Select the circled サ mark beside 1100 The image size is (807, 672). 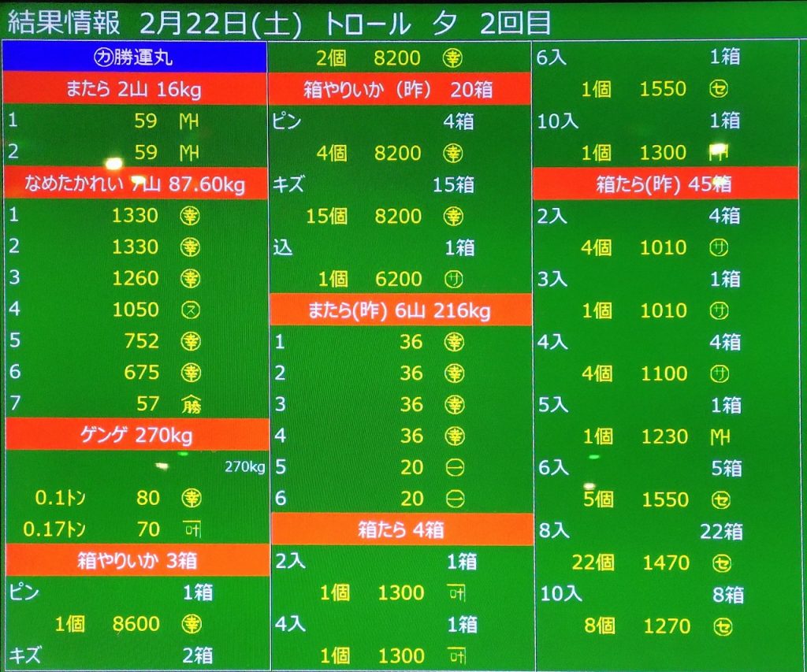(718, 373)
